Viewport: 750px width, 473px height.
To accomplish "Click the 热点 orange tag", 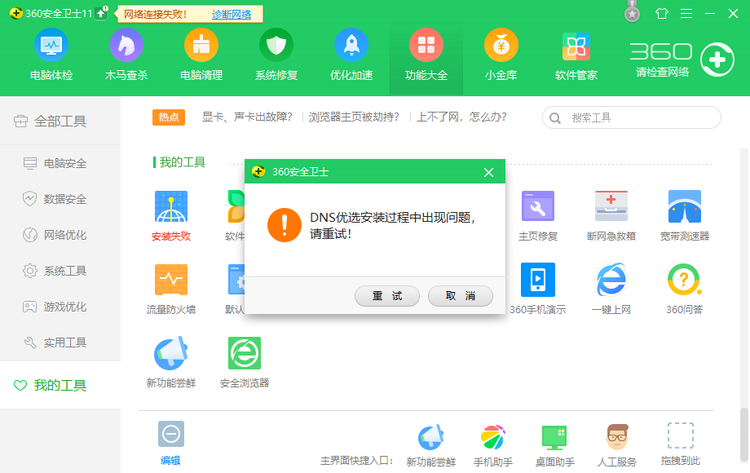I will [169, 117].
